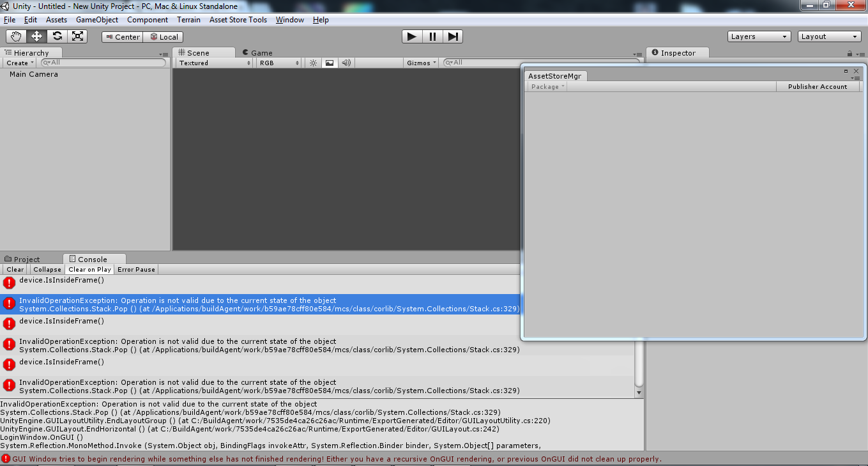Open the Hierarchy panel options menu
Viewport: 868px width, 466px height.
[164, 54]
